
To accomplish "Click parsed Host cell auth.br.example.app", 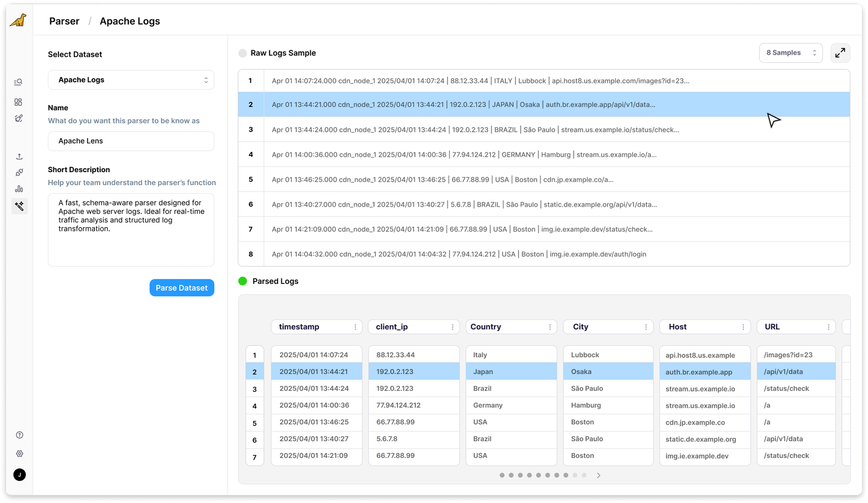I will (x=705, y=372).
